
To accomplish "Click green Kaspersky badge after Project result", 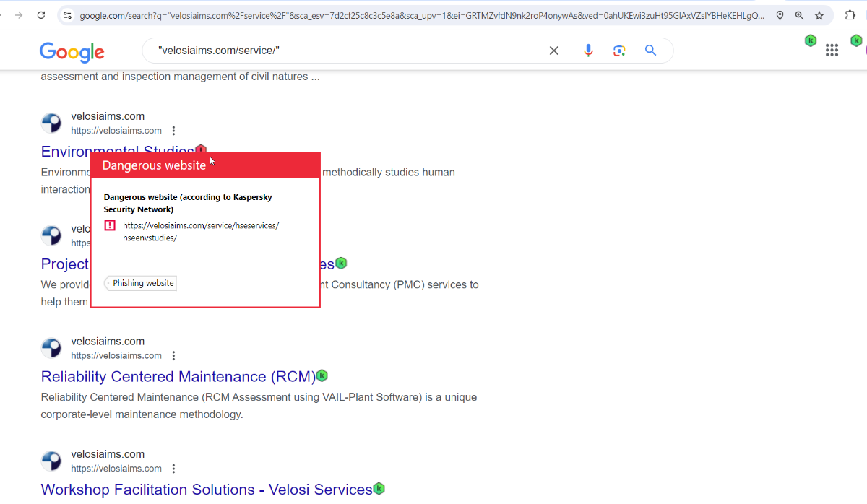I will (341, 263).
